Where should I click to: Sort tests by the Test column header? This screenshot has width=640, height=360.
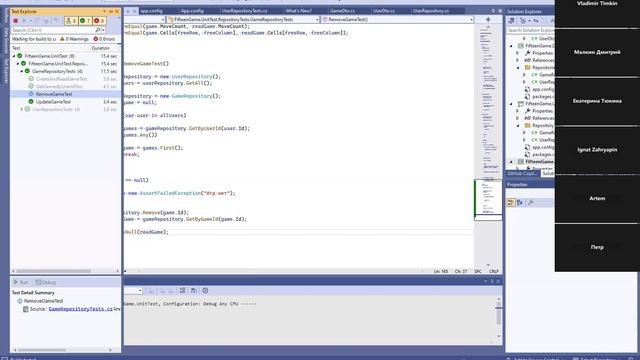coord(16,48)
